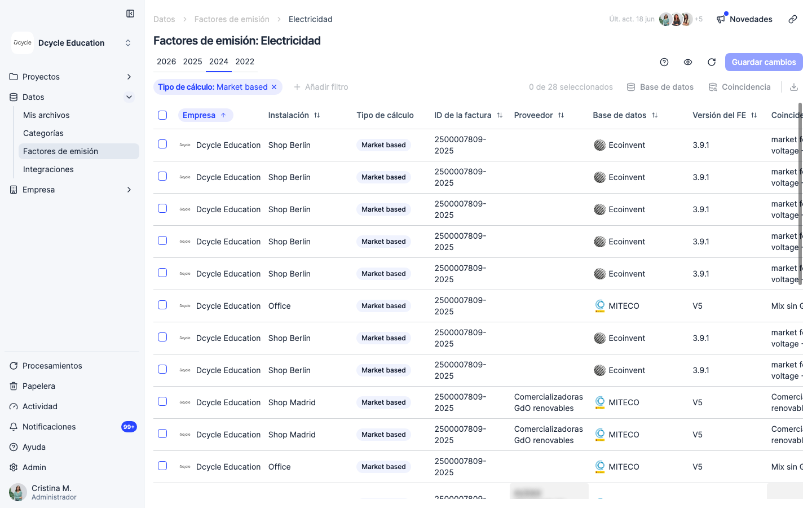812x508 pixels.
Task: Check the second Shop Berlin row checkbox
Action: click(x=162, y=176)
